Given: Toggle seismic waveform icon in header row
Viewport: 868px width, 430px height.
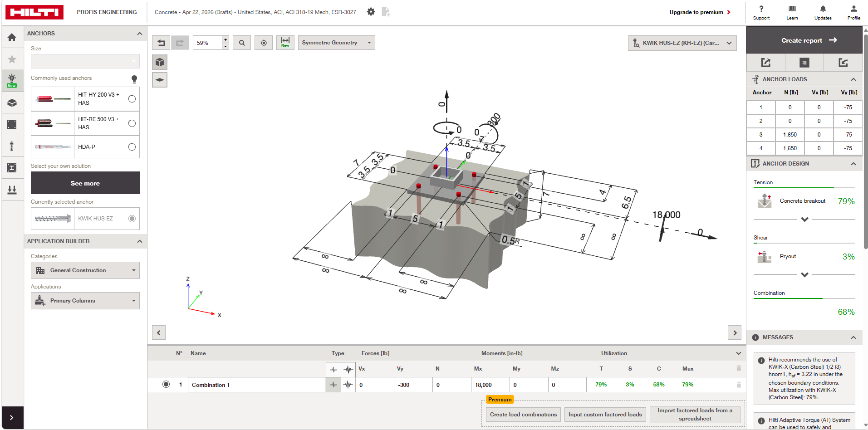Looking at the screenshot, I should pyautogui.click(x=348, y=369).
